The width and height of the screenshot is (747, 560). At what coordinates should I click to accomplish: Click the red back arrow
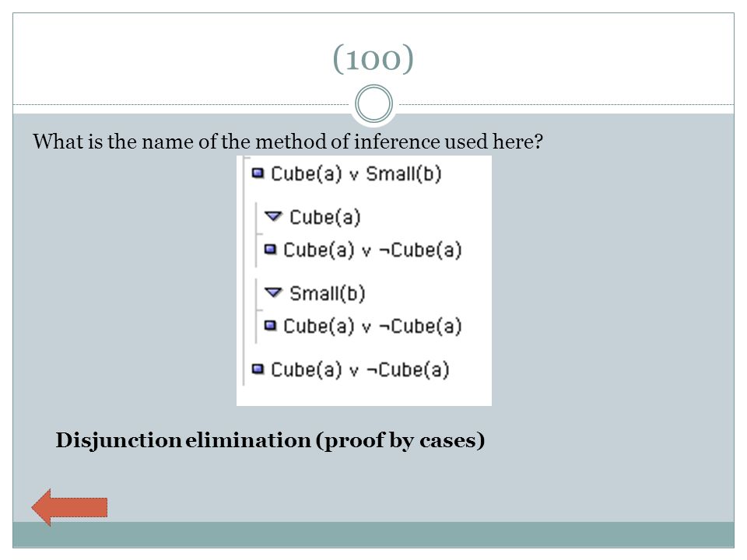(x=69, y=507)
